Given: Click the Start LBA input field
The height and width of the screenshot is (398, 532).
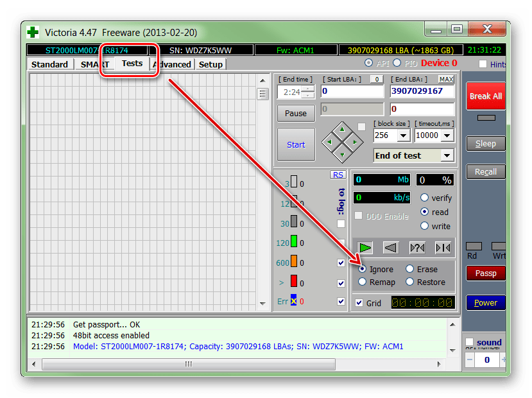Looking at the screenshot, I should 352,91.
